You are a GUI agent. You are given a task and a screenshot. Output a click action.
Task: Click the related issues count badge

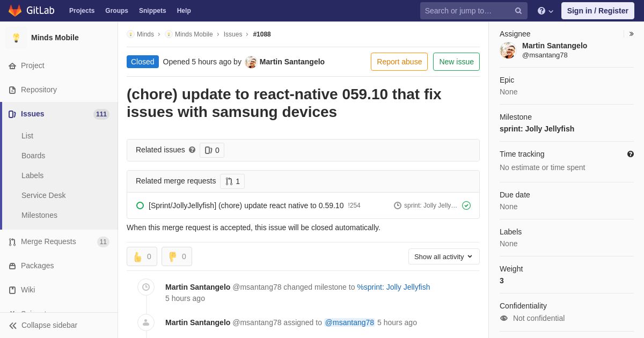click(212, 150)
